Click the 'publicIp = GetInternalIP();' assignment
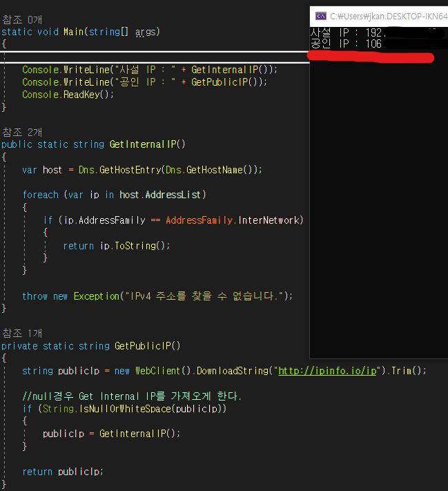 pyautogui.click(x=111, y=434)
